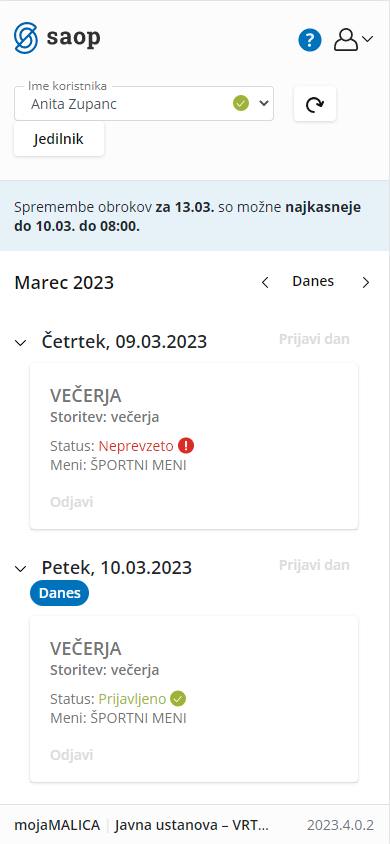This screenshot has height=844, width=390.
Task: Expand the account menu chevron
Action: (367, 39)
